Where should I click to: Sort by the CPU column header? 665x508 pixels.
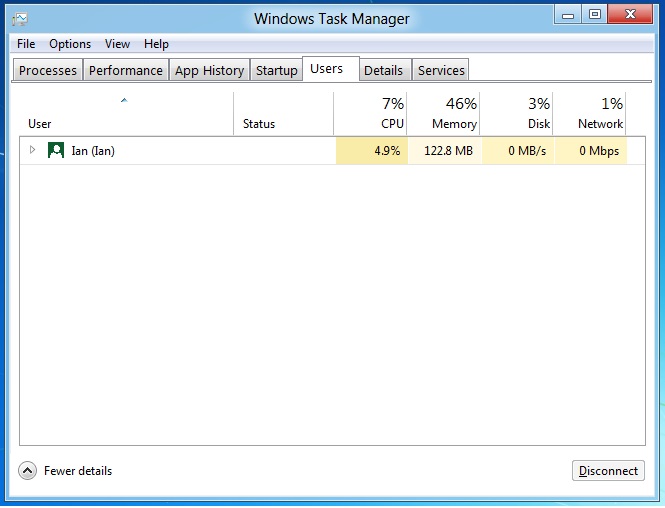370,113
